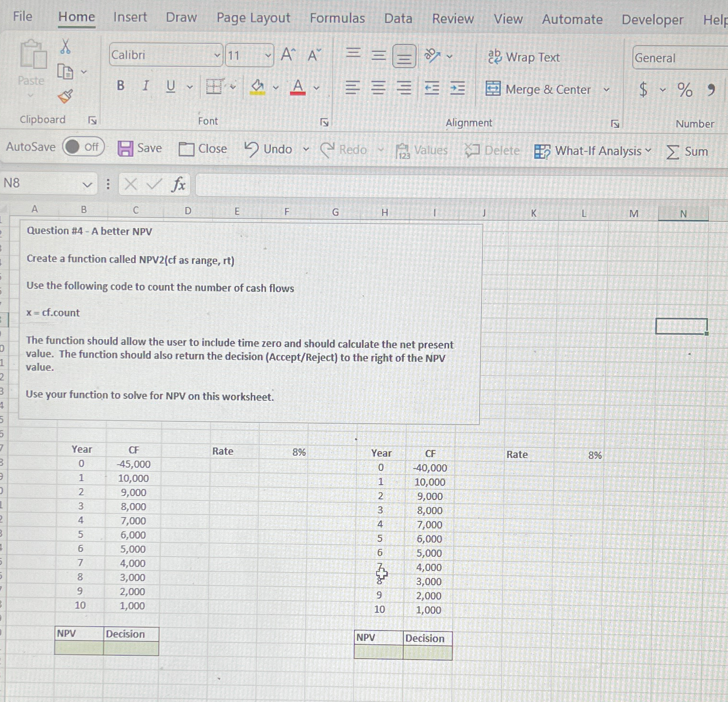Apply the red Font Color
The width and height of the screenshot is (728, 702).
298,87
